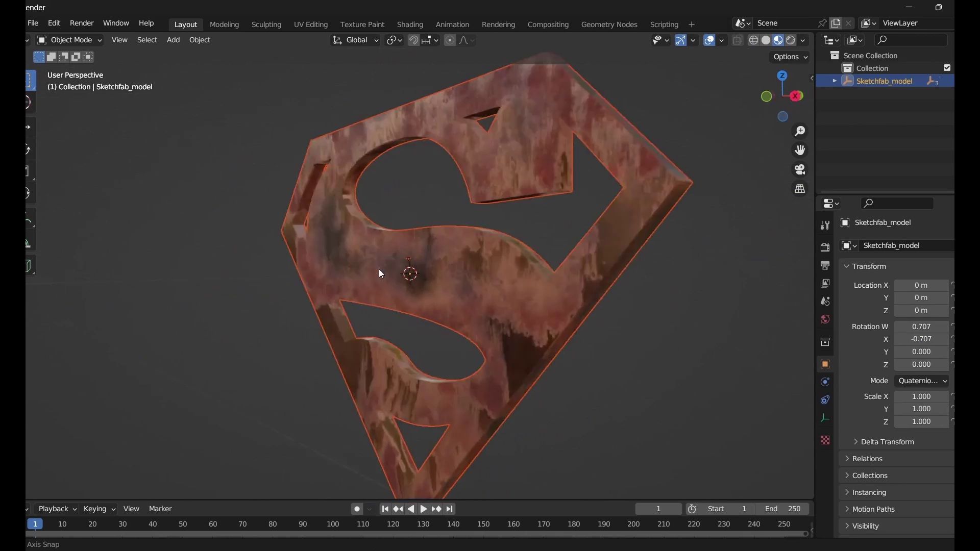Open the Tool properties tab
The image size is (980, 551).
(x=825, y=225)
